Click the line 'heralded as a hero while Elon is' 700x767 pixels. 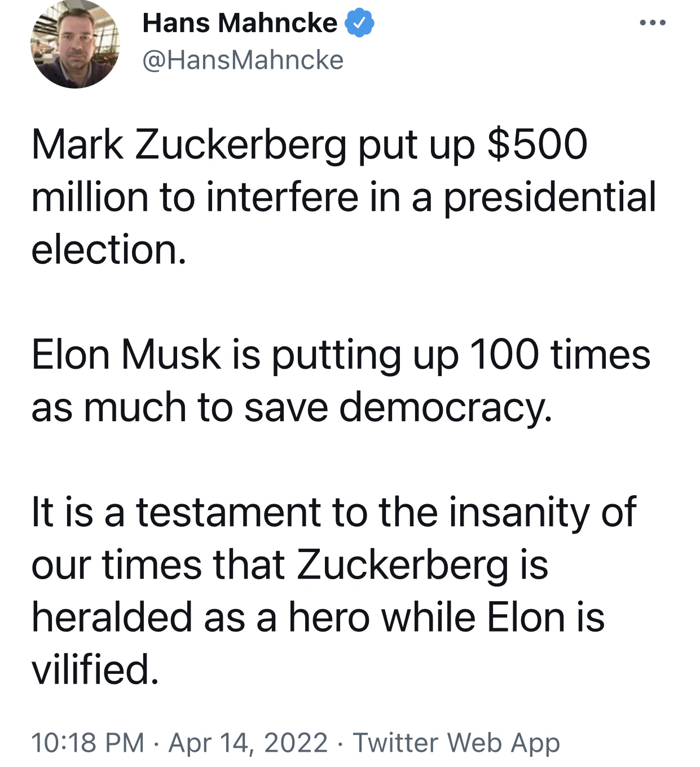point(318,617)
